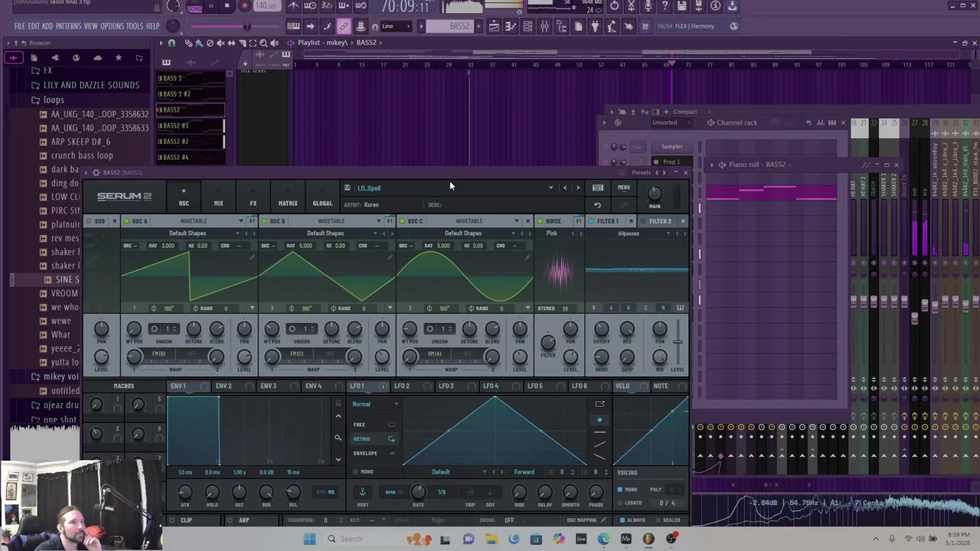This screenshot has width=980, height=551.
Task: Click the OSC B wavetable edit pencil
Action: [390, 257]
